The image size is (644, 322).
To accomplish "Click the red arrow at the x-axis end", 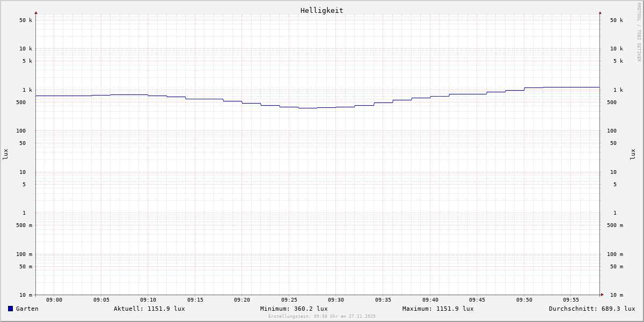I will point(602,295).
